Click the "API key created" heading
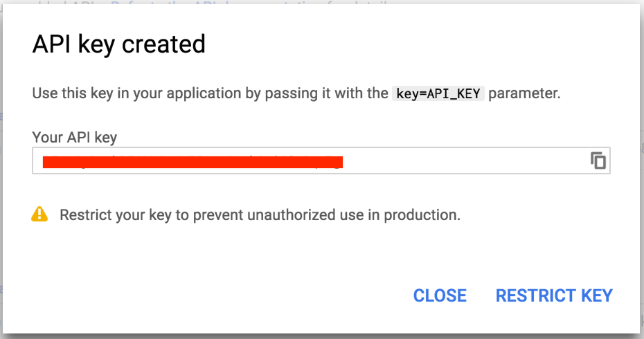 click(118, 44)
